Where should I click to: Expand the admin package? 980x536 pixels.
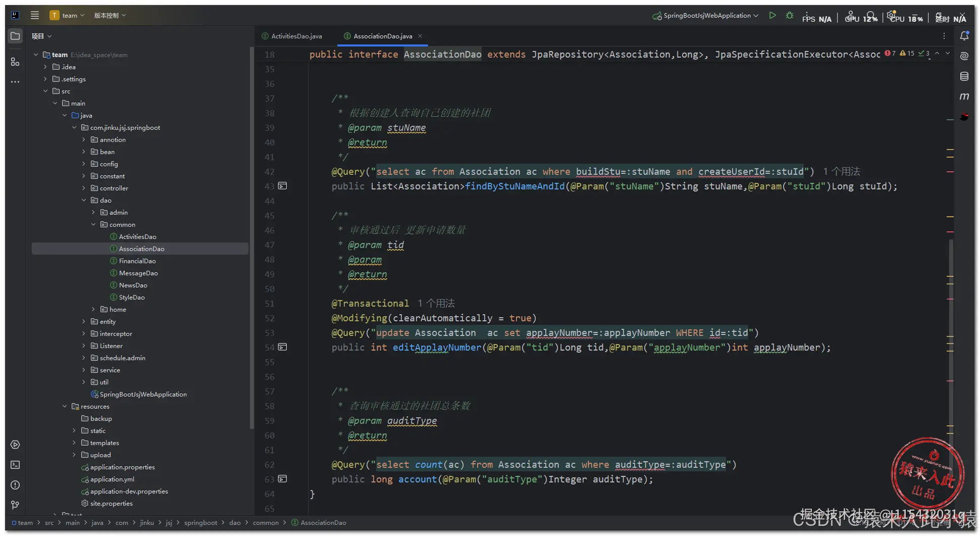tap(93, 212)
